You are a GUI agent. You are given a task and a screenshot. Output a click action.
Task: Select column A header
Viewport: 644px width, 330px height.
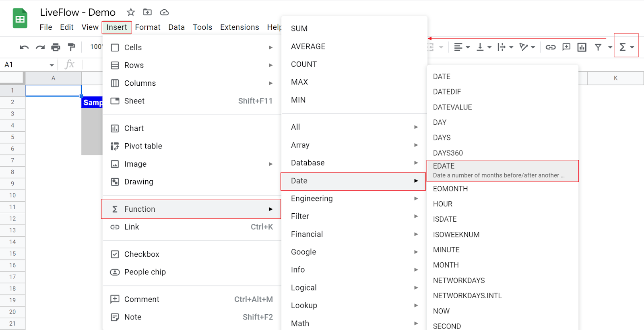coord(53,78)
